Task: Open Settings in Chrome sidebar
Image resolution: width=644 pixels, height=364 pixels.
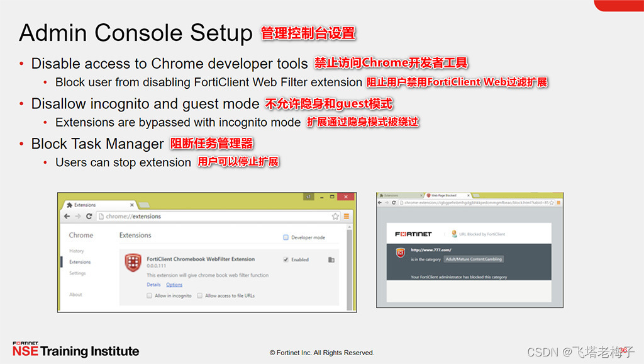Action: [77, 273]
